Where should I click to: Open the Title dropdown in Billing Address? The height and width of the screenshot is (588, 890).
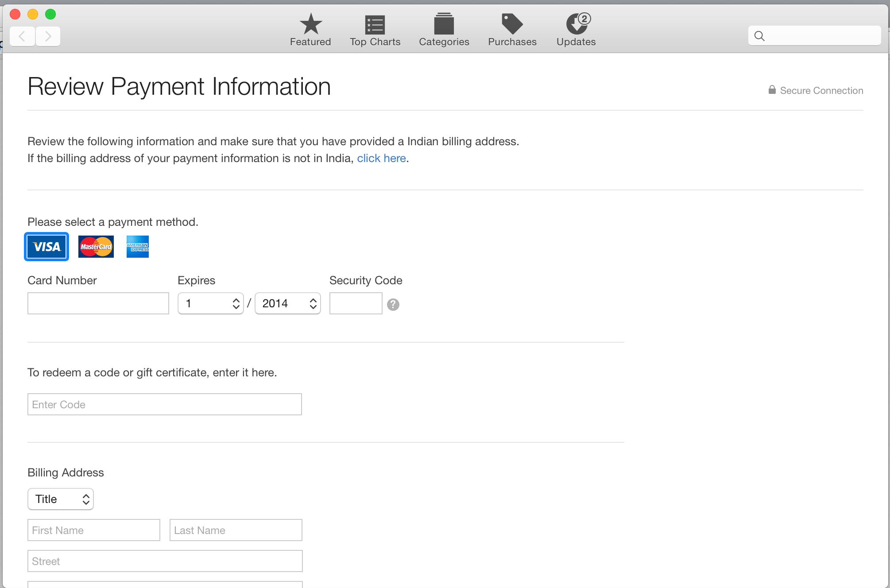[61, 499]
